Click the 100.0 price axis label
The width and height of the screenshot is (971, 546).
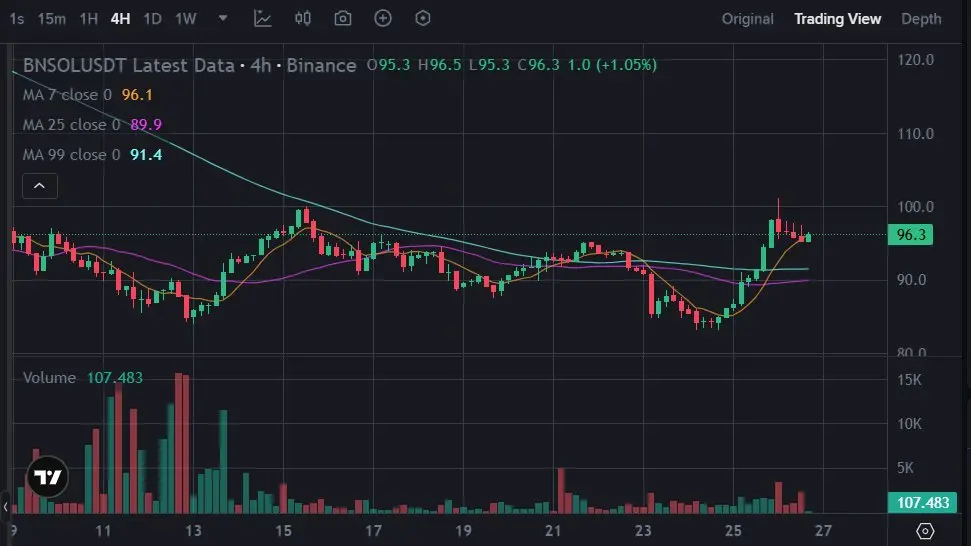click(915, 207)
